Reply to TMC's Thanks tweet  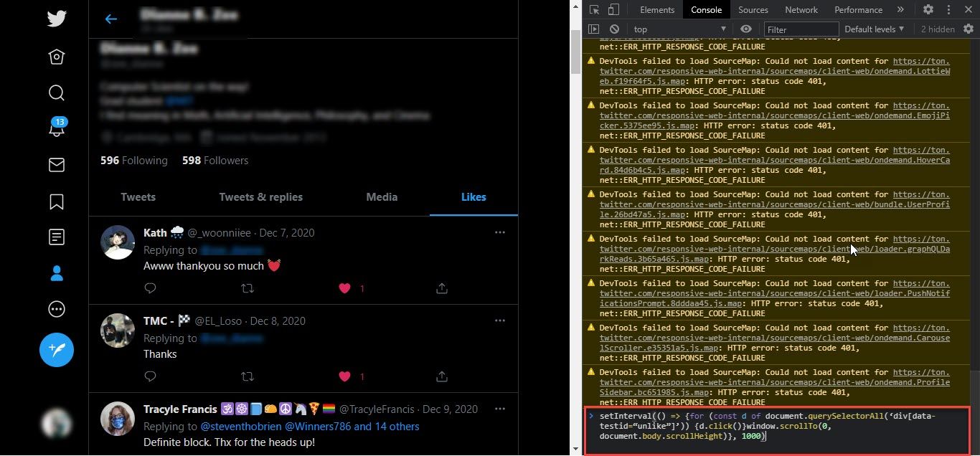pos(151,376)
